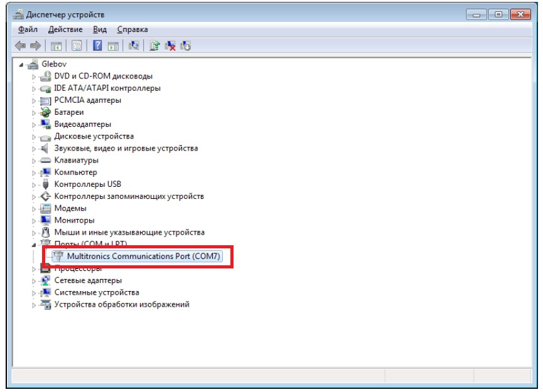The height and width of the screenshot is (392, 543).
Task: Select the 'DVD и CD-ROM дисководы' label
Action: pyautogui.click(x=103, y=76)
